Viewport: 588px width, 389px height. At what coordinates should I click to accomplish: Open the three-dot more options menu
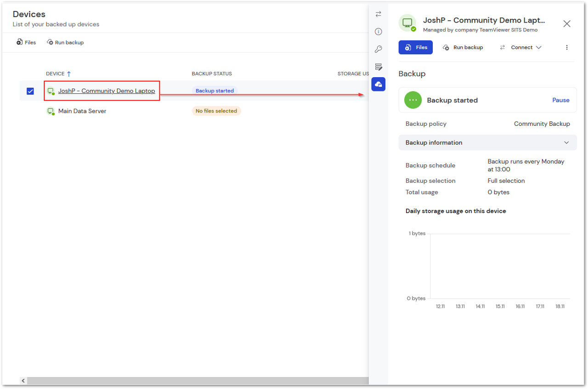click(566, 47)
